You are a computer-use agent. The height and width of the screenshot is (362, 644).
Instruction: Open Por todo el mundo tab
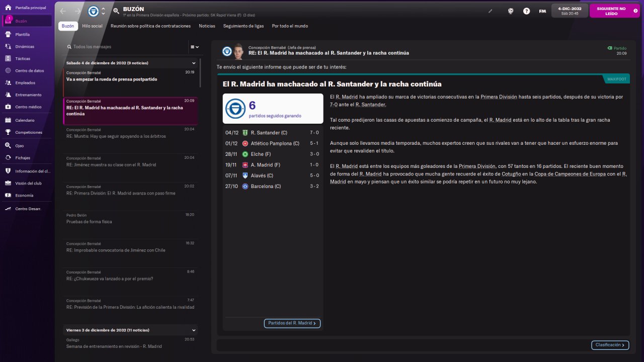(290, 26)
